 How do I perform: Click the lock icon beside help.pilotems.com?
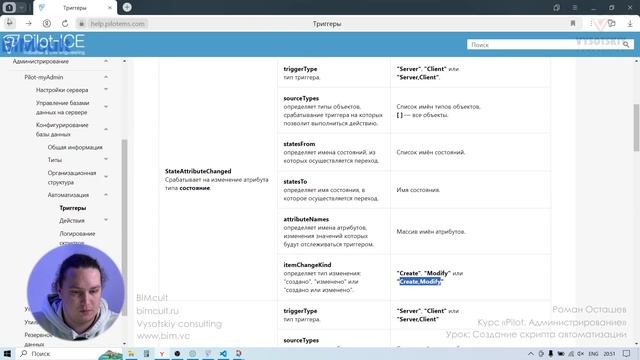click(x=82, y=24)
